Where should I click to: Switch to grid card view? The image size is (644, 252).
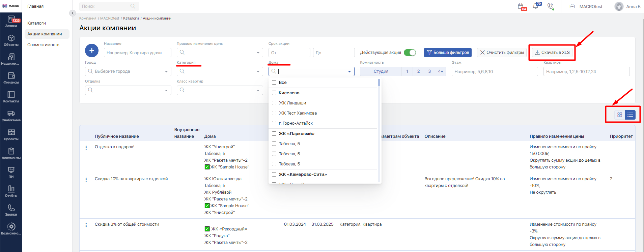tap(620, 115)
